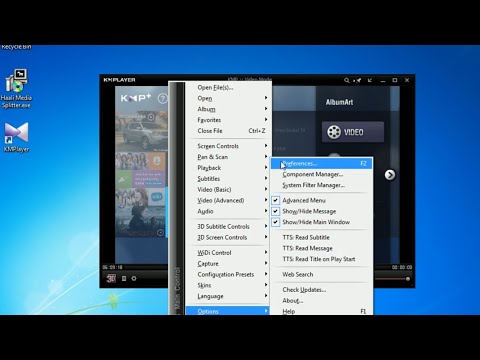Click the compact mode arrow icon in title bar
This screenshot has width=480, height=360.
coord(370,80)
